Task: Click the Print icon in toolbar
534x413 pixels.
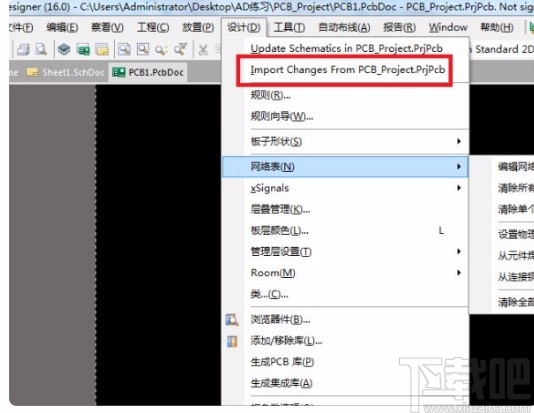Action: click(23, 50)
